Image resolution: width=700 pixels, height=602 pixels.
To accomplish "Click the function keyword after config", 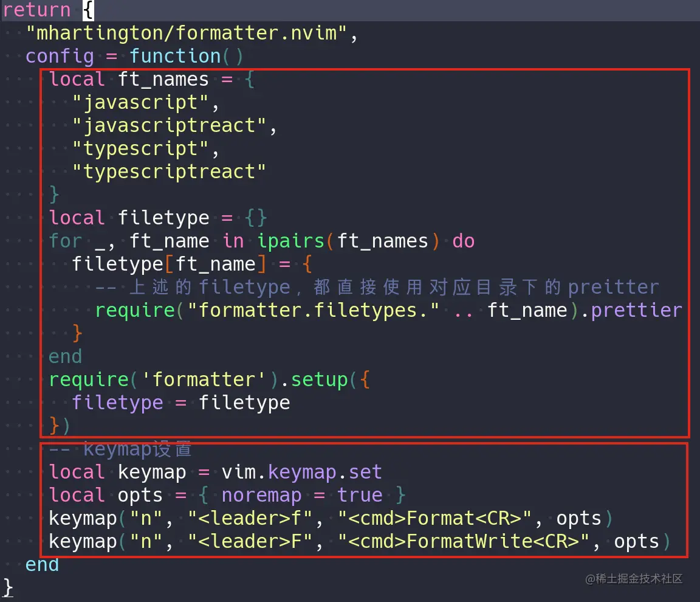I will 175,55.
